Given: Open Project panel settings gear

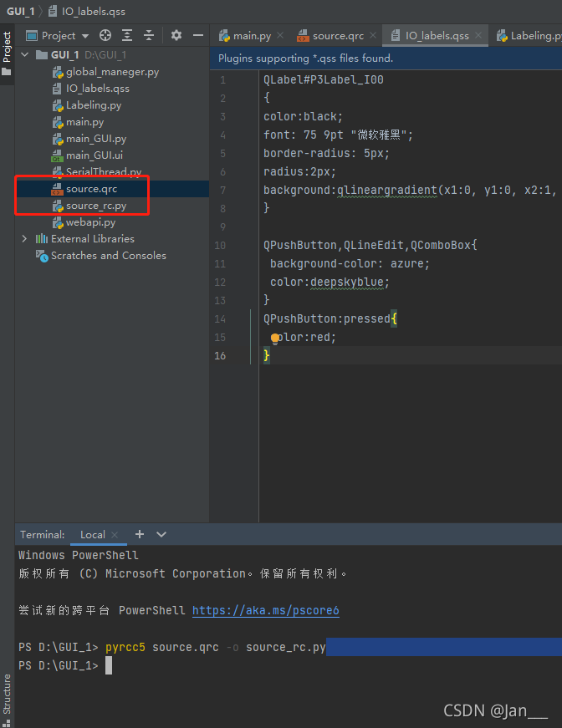Looking at the screenshot, I should 176,35.
